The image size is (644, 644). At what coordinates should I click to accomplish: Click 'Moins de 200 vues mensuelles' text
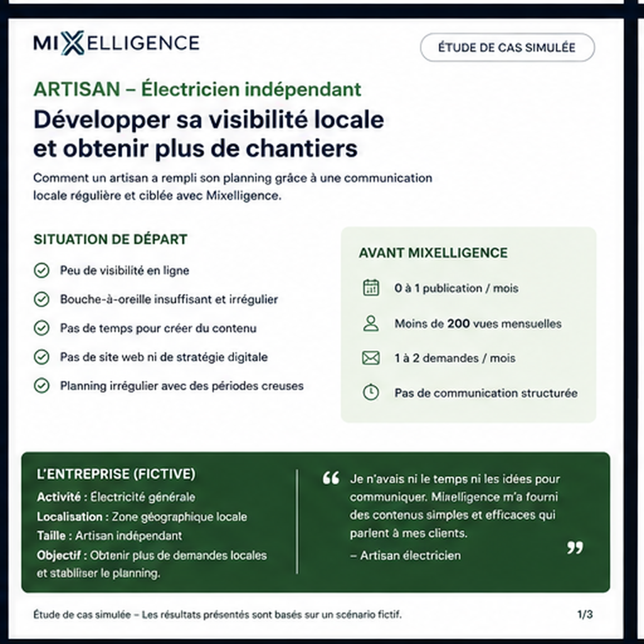point(478,324)
